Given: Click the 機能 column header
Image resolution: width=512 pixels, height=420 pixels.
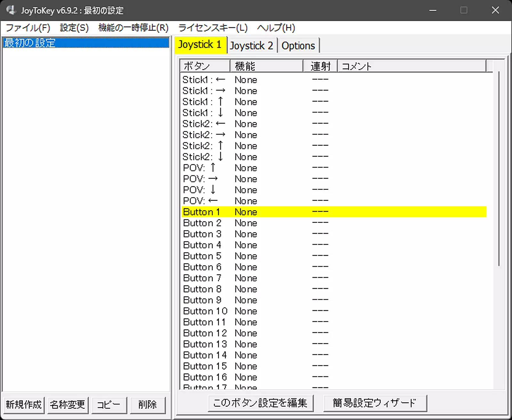Looking at the screenshot, I should point(267,66).
